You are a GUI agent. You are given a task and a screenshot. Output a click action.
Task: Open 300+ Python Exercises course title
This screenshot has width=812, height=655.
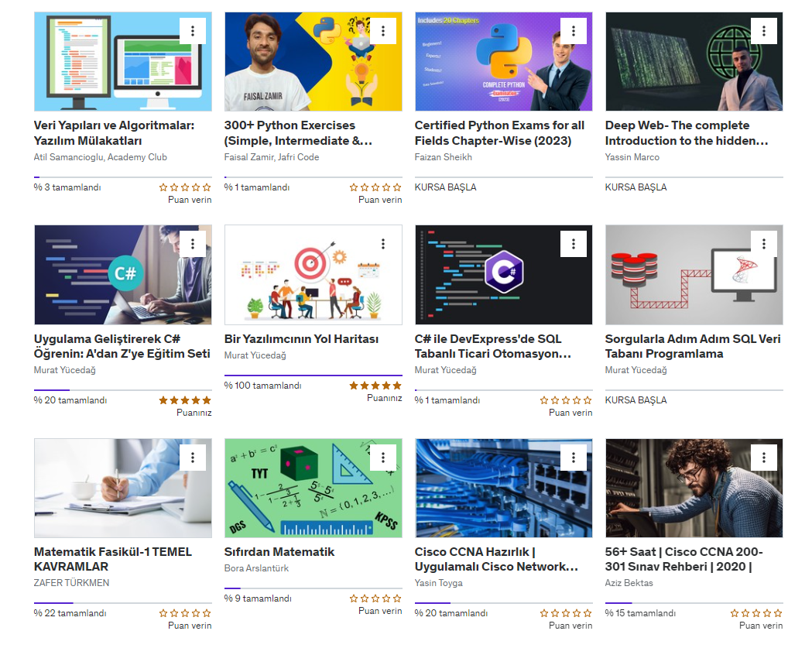(298, 133)
